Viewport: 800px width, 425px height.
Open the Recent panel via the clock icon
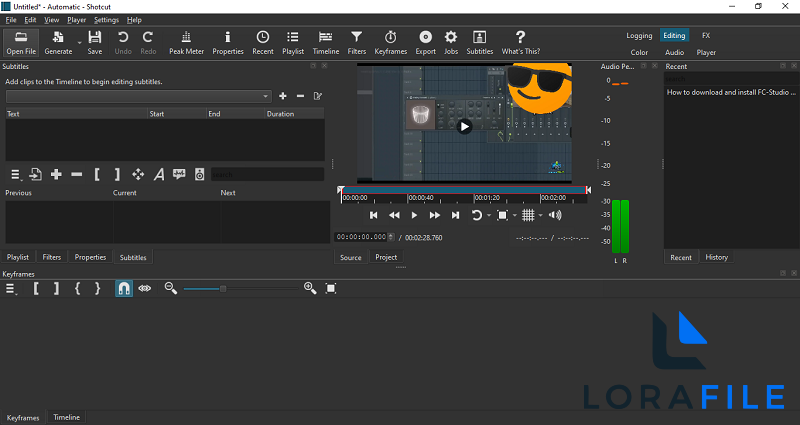(263, 43)
